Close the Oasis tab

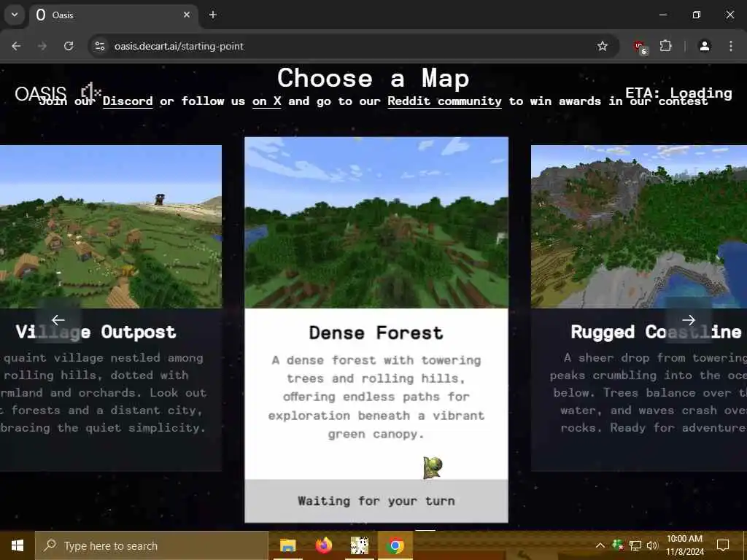tap(187, 15)
